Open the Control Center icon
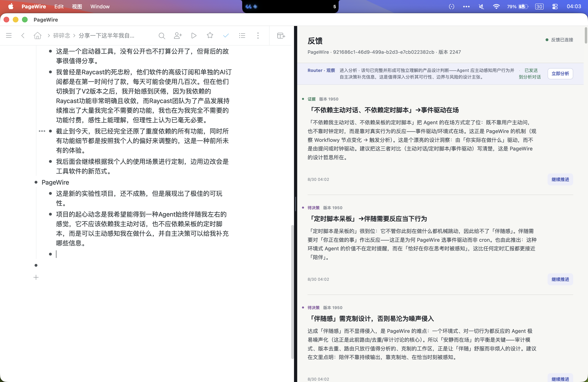 click(555, 6)
